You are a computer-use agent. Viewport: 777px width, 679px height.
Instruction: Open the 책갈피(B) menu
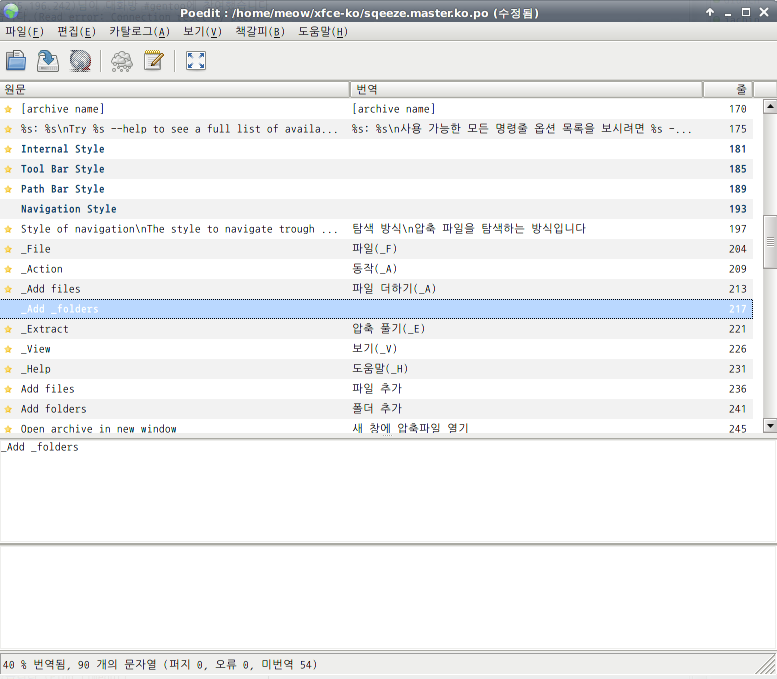(259, 32)
